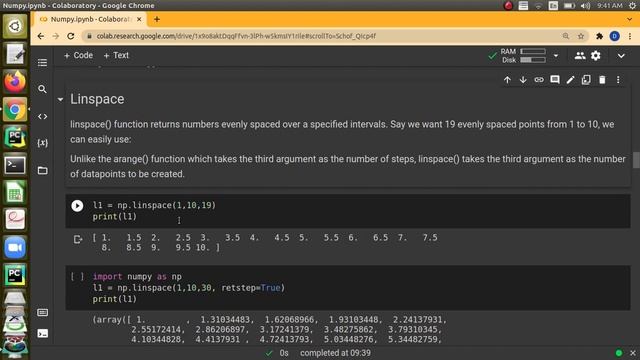The height and width of the screenshot is (360, 640).
Task: Open Zoom from the dock
Action: tap(15, 248)
